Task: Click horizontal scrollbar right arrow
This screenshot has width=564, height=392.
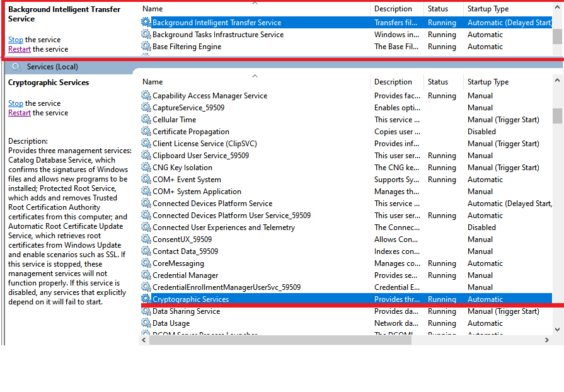Action: [547, 340]
